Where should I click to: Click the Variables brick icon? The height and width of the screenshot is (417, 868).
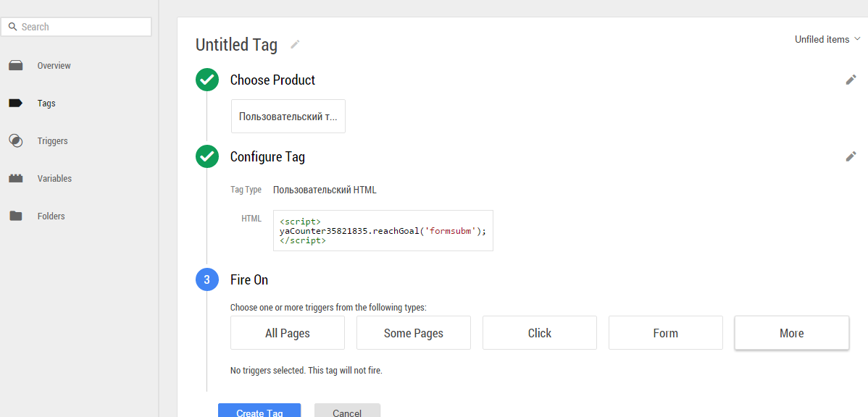16,179
